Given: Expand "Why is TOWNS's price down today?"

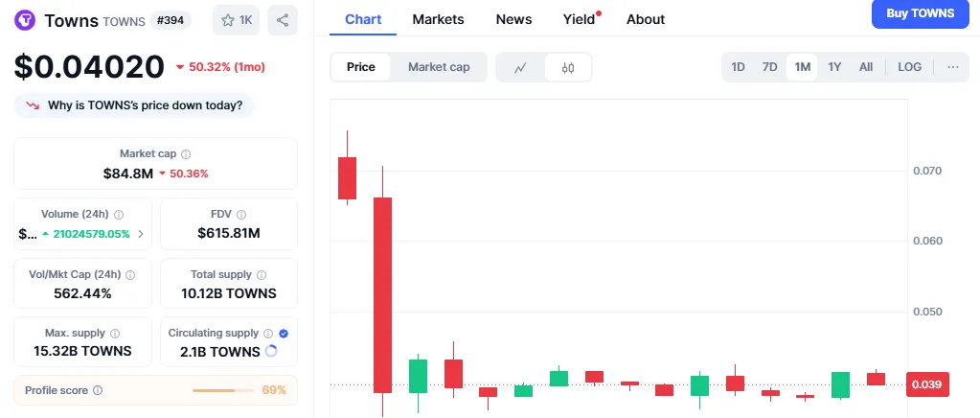Looking at the screenshot, I should tap(133, 105).
